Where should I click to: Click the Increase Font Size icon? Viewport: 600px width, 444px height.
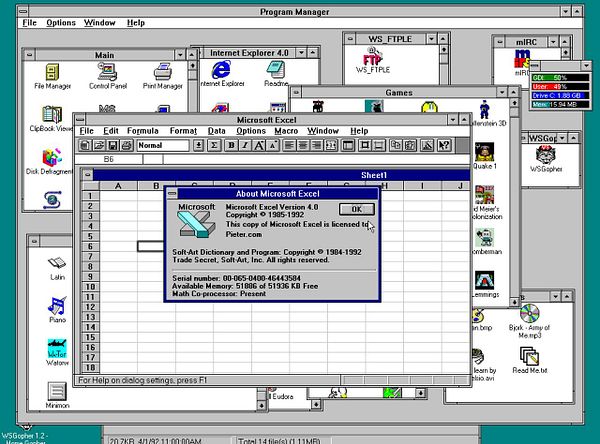tap(259, 145)
